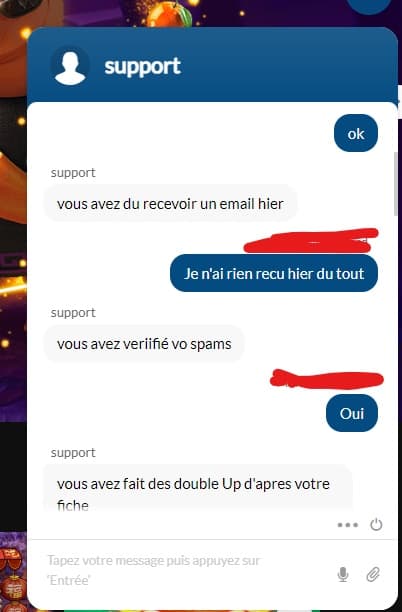Click the 'Je n'ai rien recu hier du tout' bubble

tap(274, 273)
